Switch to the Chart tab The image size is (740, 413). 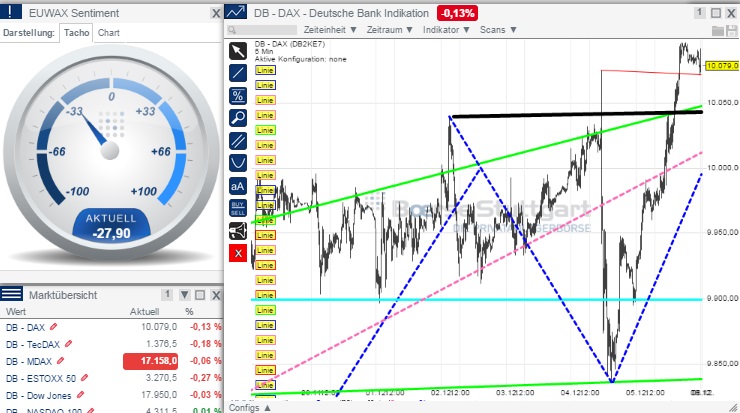(x=109, y=33)
